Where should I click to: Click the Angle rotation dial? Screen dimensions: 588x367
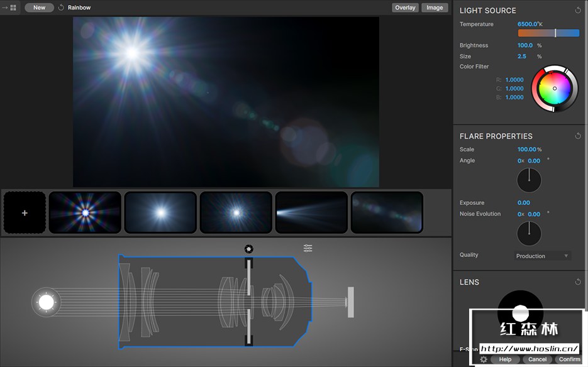click(x=529, y=180)
